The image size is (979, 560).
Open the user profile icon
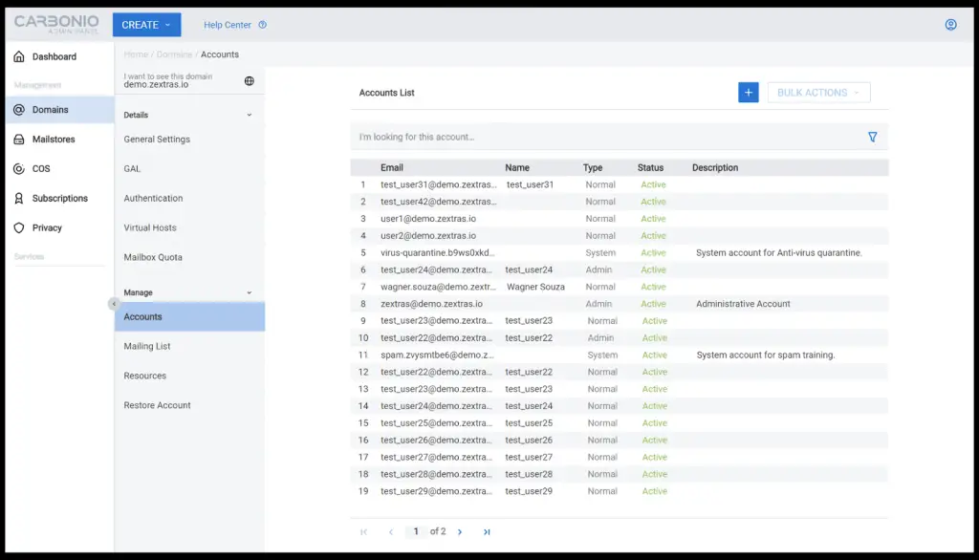[950, 25]
